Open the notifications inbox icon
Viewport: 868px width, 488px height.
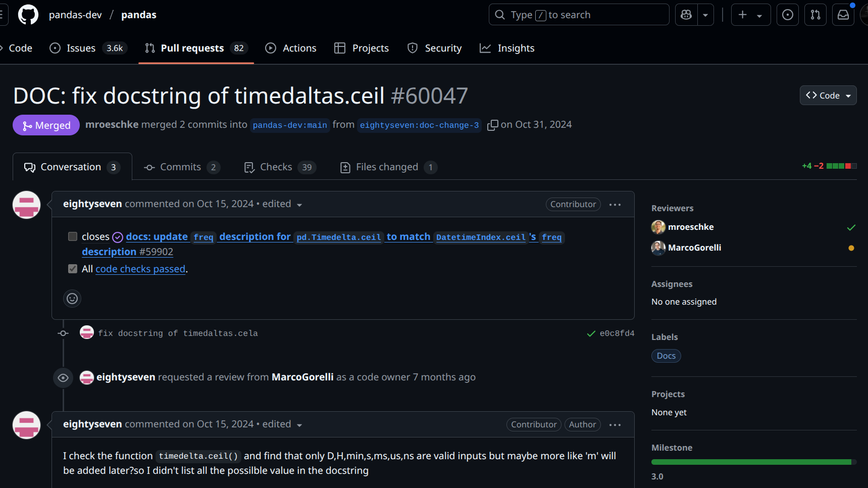pos(843,15)
